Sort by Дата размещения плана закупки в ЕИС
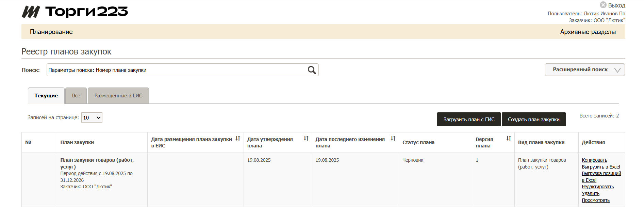Image resolution: width=644 pixels, height=207 pixels. point(238,139)
